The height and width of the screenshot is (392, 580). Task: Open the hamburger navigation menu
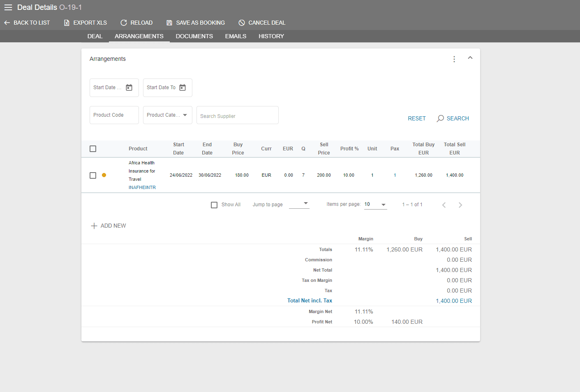[8, 7]
